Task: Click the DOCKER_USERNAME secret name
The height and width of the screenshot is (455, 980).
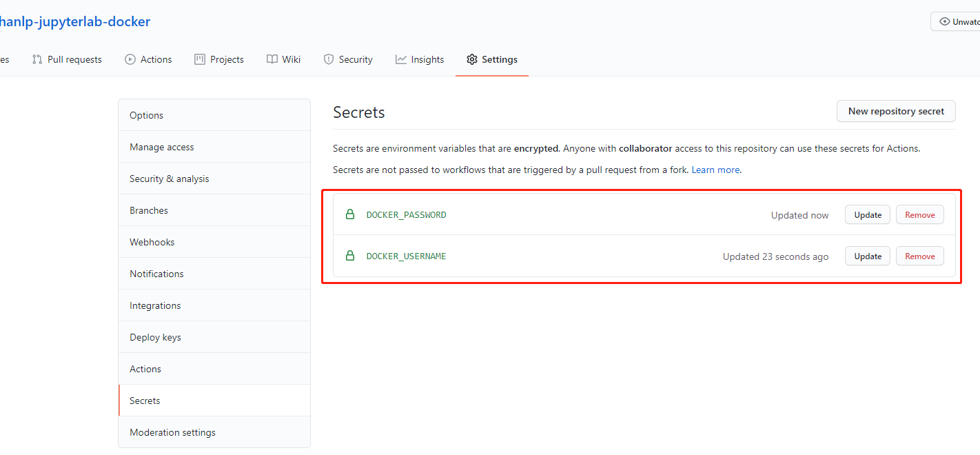Action: (406, 256)
